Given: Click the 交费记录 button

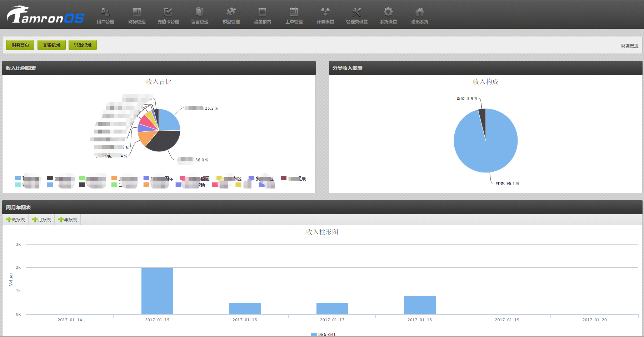Looking at the screenshot, I should coord(51,45).
